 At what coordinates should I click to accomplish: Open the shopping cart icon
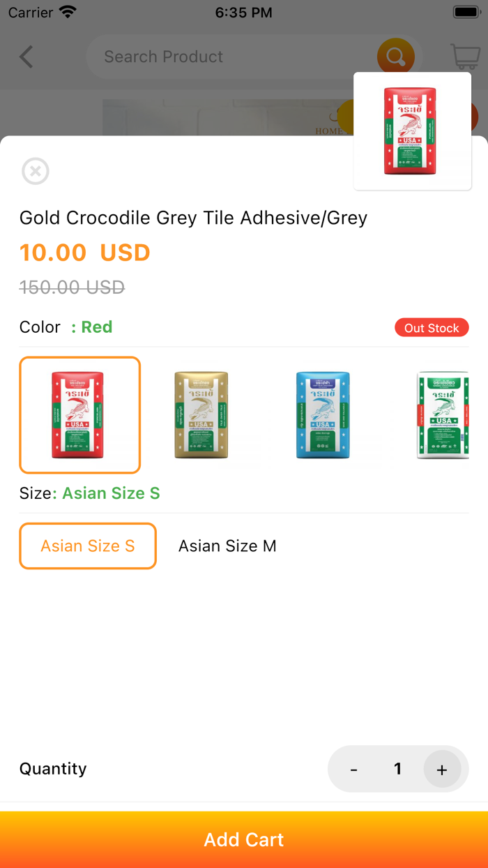click(x=464, y=57)
